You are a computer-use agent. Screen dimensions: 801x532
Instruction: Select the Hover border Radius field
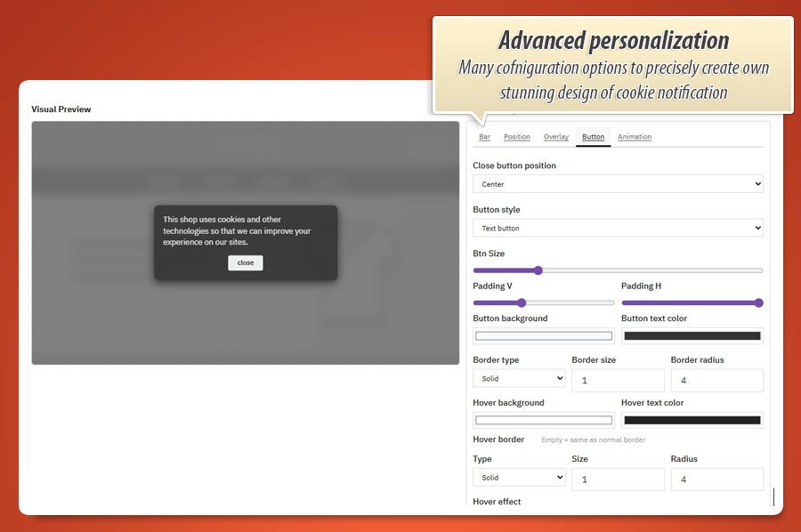click(716, 480)
